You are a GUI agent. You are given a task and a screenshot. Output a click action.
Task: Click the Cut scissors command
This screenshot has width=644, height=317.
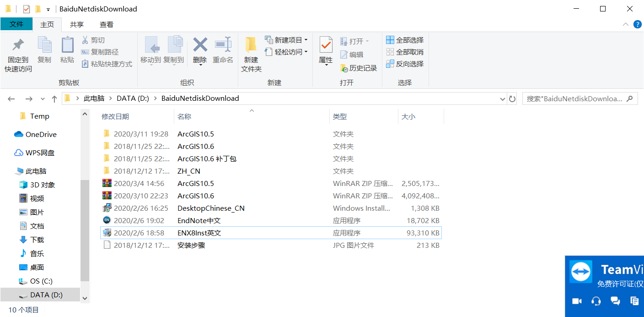[93, 40]
